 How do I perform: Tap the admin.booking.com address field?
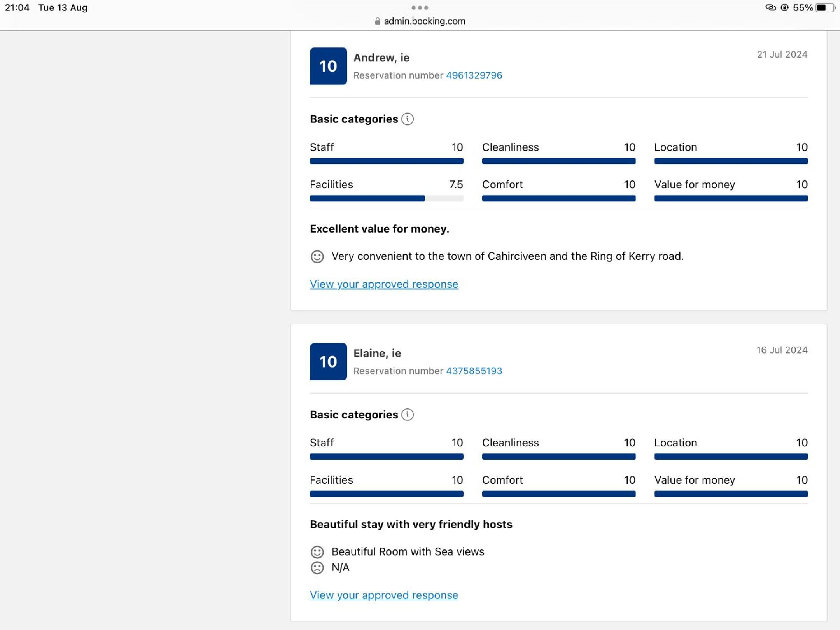coord(424,21)
